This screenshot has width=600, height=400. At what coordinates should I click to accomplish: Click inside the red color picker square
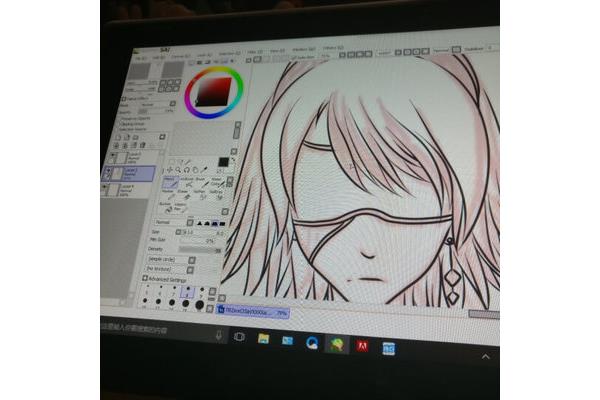point(215,91)
